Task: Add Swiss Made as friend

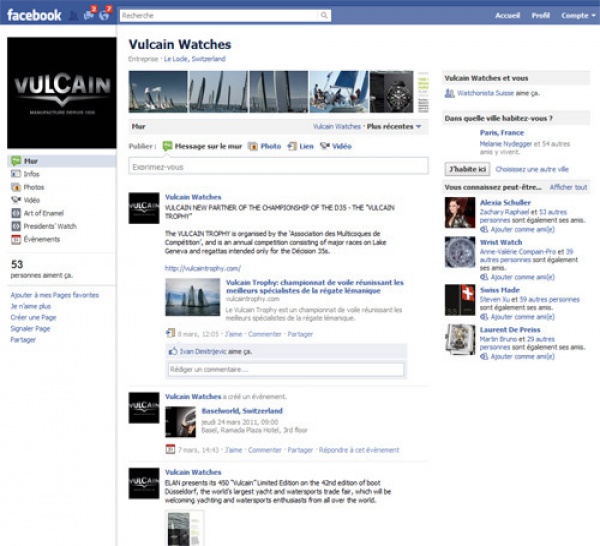Action: [x=517, y=317]
